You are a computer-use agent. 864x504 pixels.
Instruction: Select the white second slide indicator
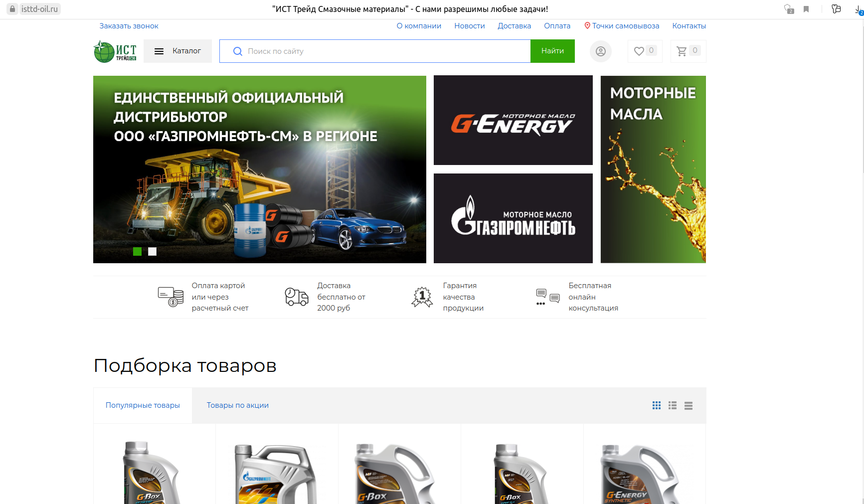pyautogui.click(x=152, y=252)
